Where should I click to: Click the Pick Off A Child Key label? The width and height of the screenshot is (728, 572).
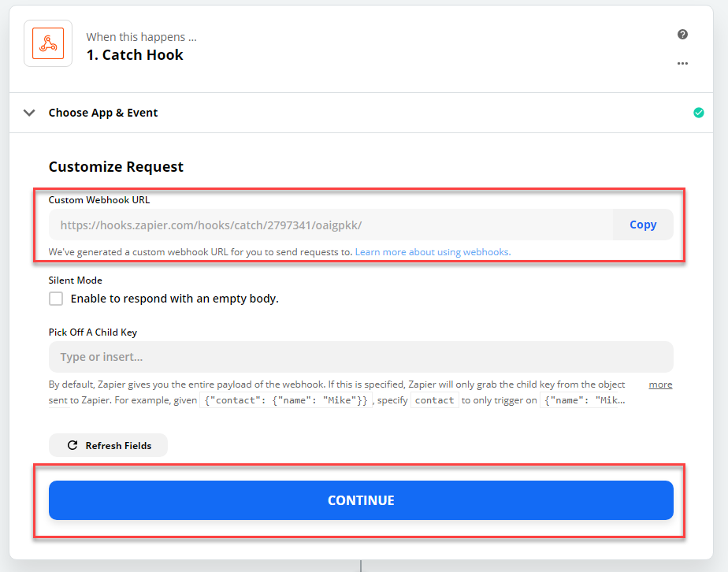[x=92, y=332]
